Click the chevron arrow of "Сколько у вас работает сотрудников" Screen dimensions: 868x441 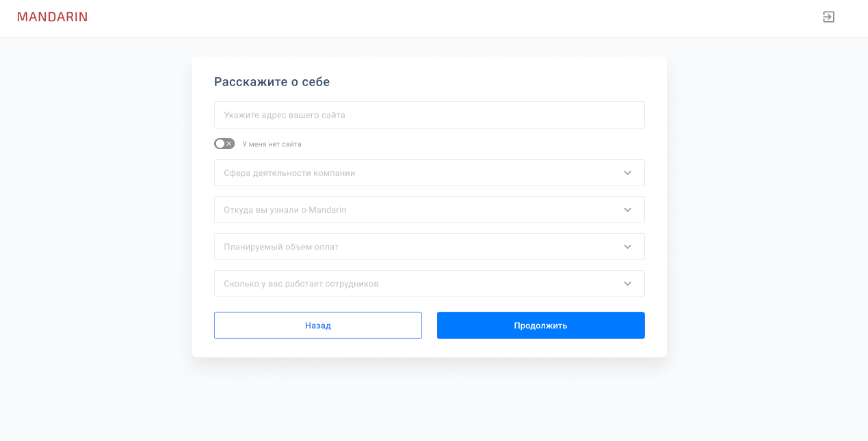[627, 284]
